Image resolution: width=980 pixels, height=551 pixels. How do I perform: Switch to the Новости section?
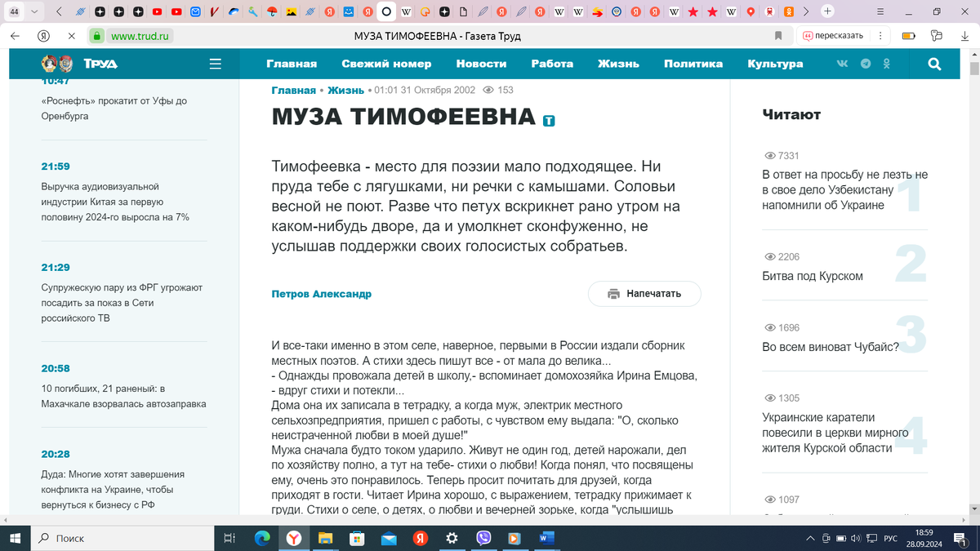[x=481, y=63]
